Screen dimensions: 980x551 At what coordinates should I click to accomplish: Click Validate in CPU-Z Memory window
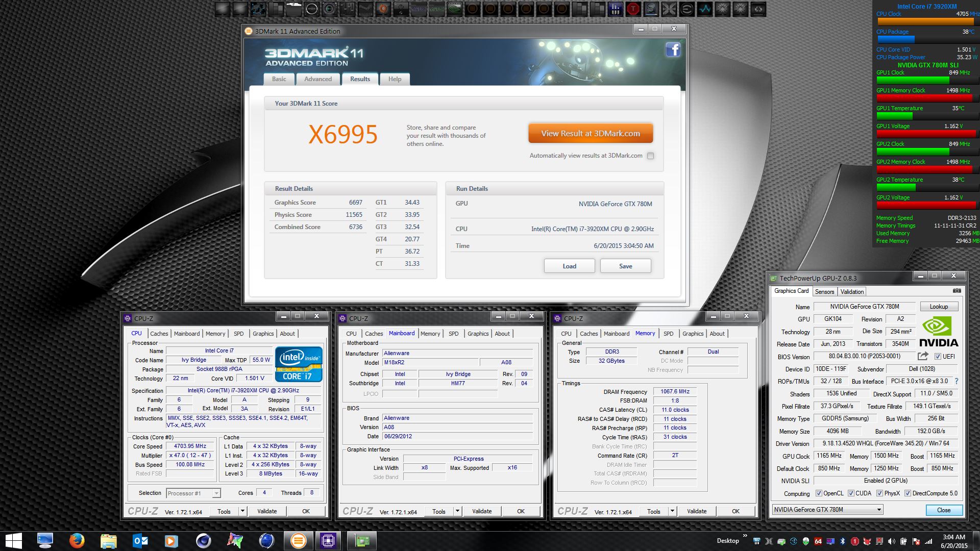pyautogui.click(x=696, y=511)
